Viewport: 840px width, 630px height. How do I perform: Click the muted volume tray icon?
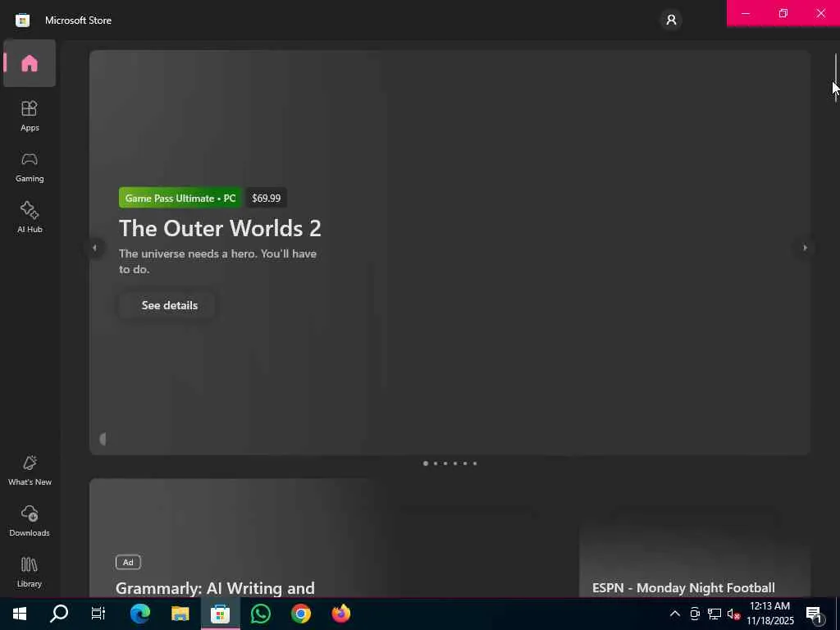[733, 614]
